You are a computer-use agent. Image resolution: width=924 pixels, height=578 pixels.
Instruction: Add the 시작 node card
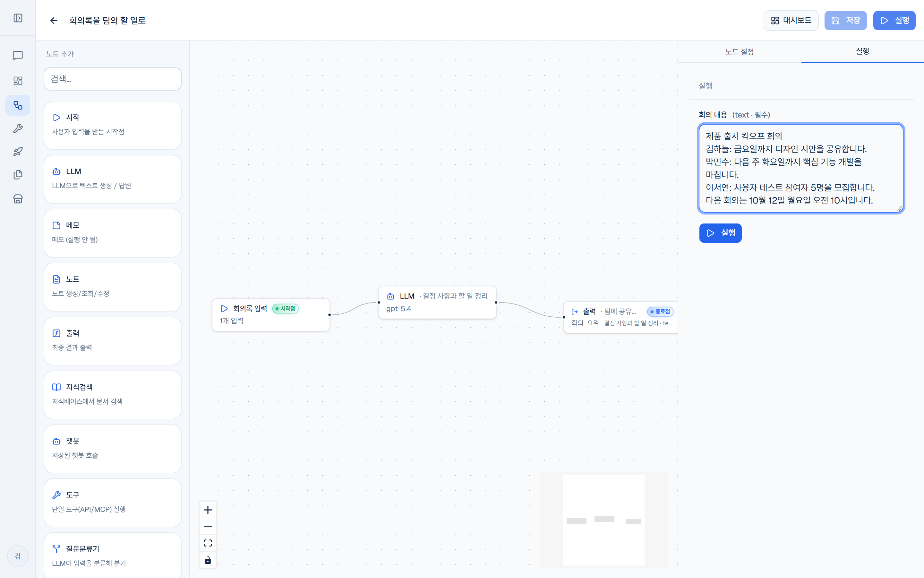[113, 125]
